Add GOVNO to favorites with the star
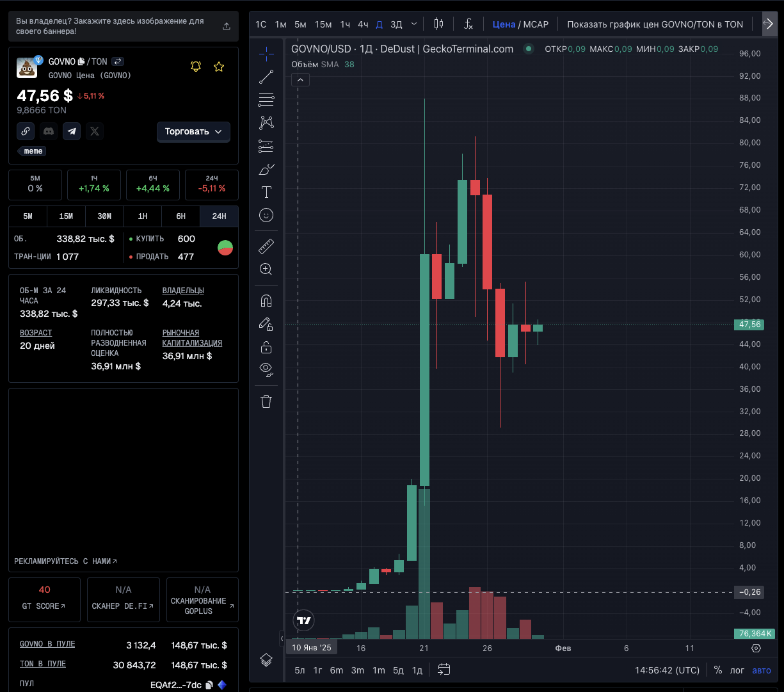The width and height of the screenshot is (784, 692). [x=219, y=67]
